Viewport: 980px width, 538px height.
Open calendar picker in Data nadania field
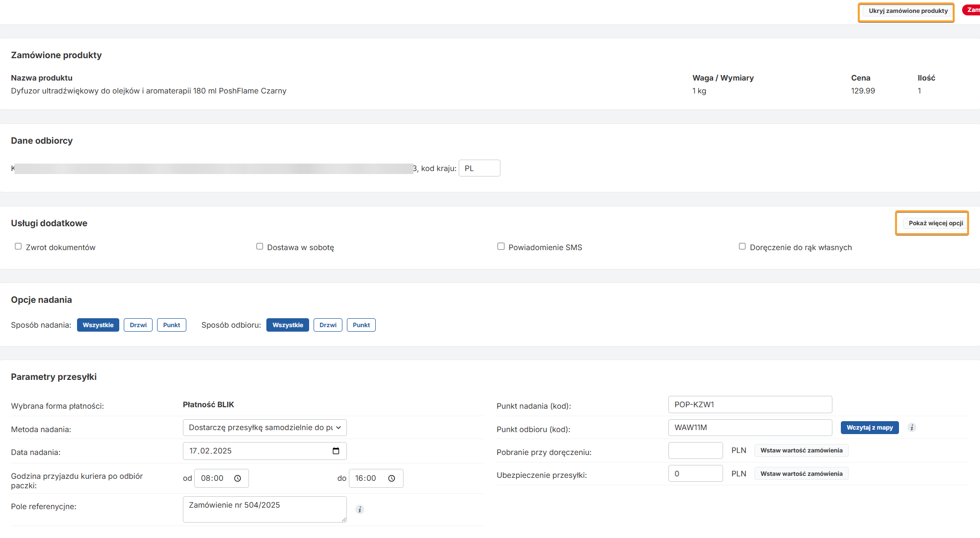click(x=336, y=451)
